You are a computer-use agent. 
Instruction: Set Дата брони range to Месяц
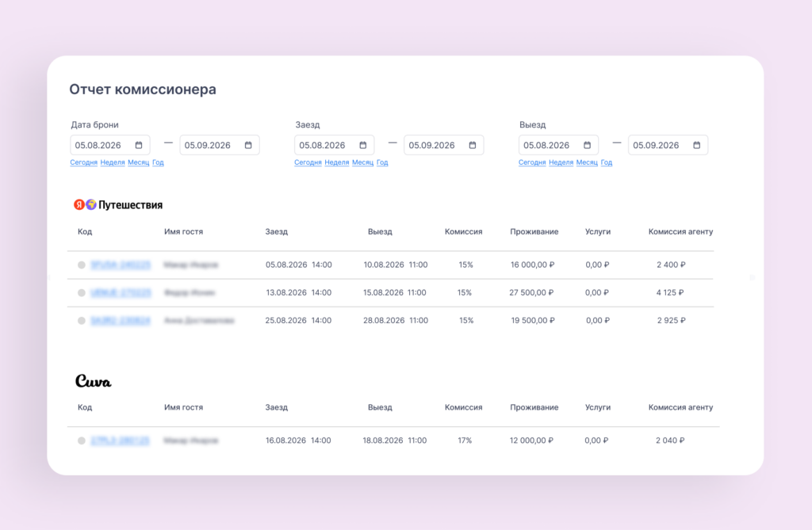(138, 162)
